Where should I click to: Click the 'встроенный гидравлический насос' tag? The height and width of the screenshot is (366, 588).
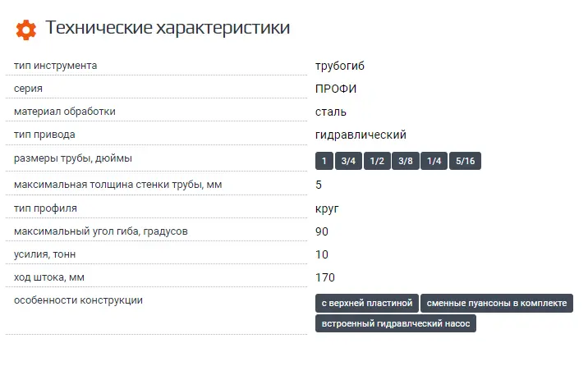pyautogui.click(x=396, y=323)
